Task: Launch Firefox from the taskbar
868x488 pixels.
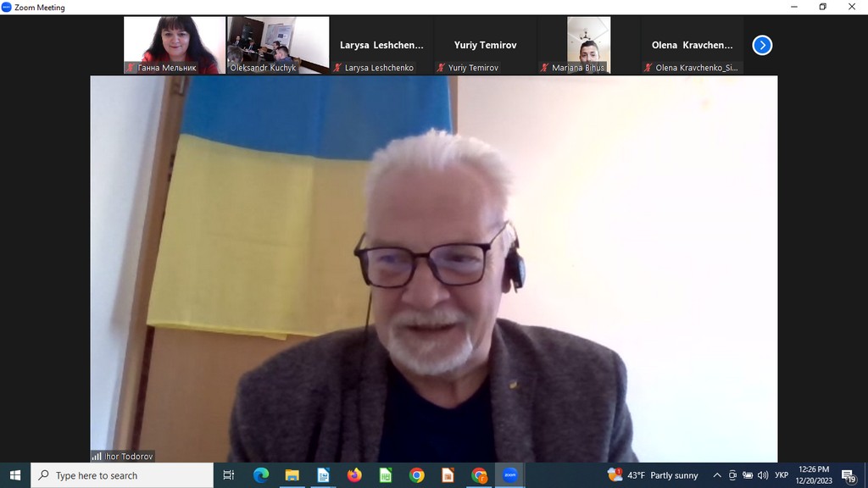Action: pyautogui.click(x=354, y=475)
